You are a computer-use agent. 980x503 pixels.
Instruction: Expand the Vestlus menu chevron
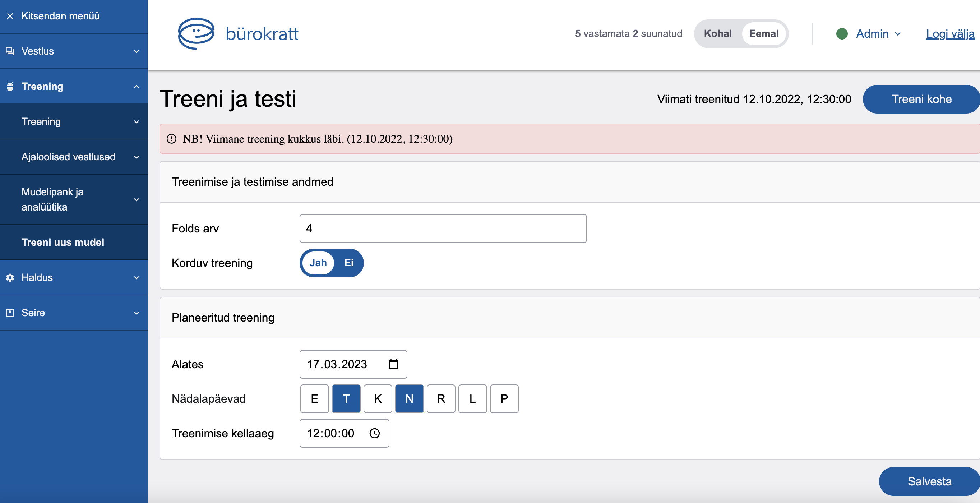137,51
